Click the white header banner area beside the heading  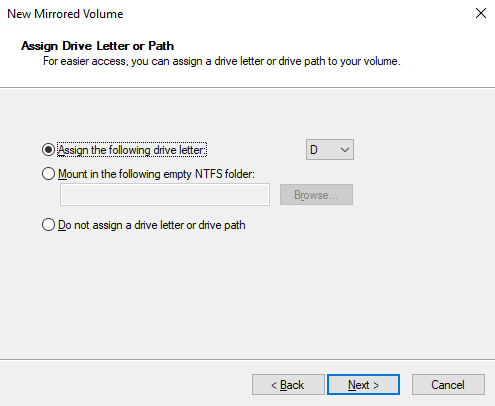tap(333, 45)
